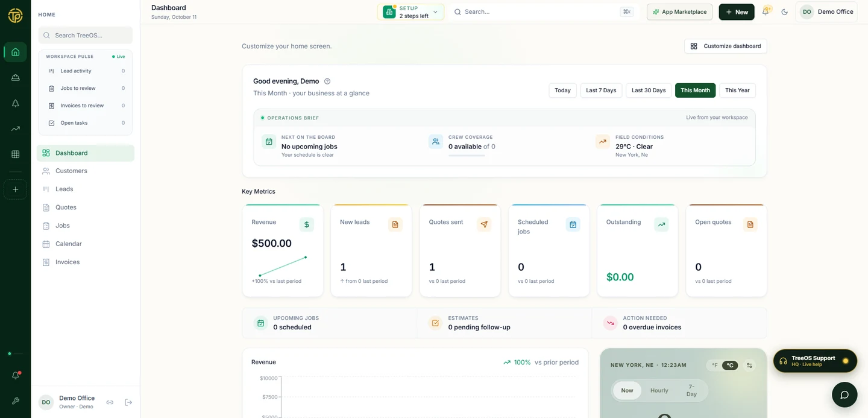Viewport: 868px width, 418px height.
Task: Switch weather units to °C
Action: point(730,365)
